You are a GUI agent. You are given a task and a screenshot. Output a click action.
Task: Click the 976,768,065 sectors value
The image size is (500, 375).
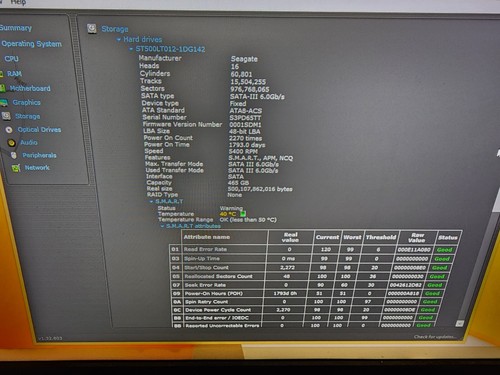point(250,89)
